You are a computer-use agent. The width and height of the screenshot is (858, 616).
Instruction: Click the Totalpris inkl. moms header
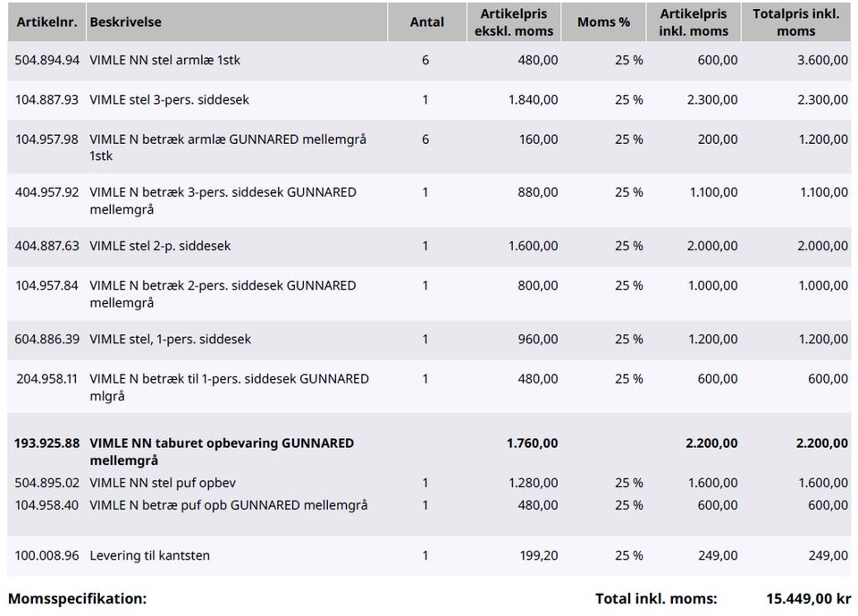(795, 22)
